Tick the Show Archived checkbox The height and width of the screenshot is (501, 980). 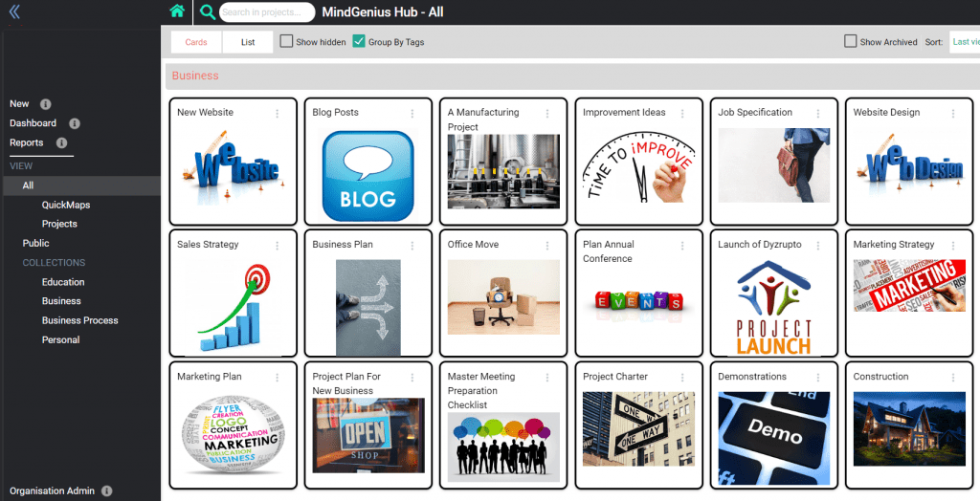point(850,41)
